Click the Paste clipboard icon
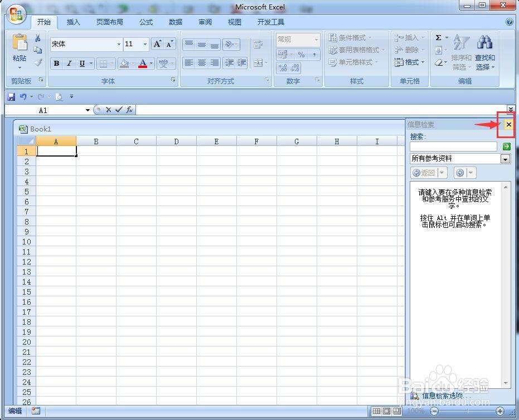The image size is (519, 420). [20, 43]
